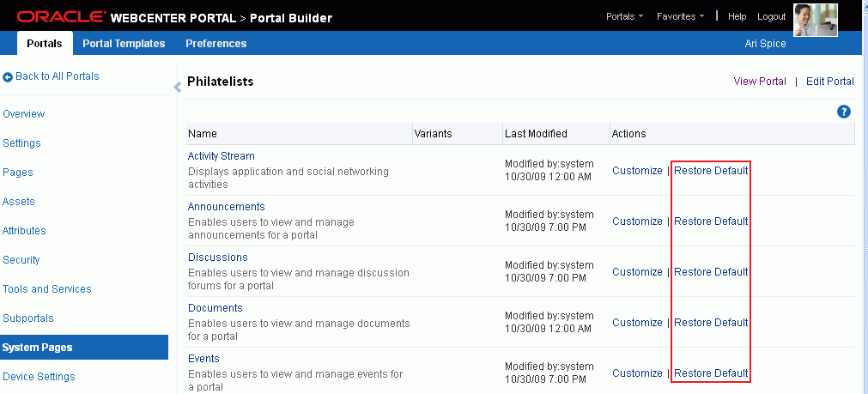Viewport: 868px width, 394px height.
Task: Customize the Announcements page
Action: 637,221
